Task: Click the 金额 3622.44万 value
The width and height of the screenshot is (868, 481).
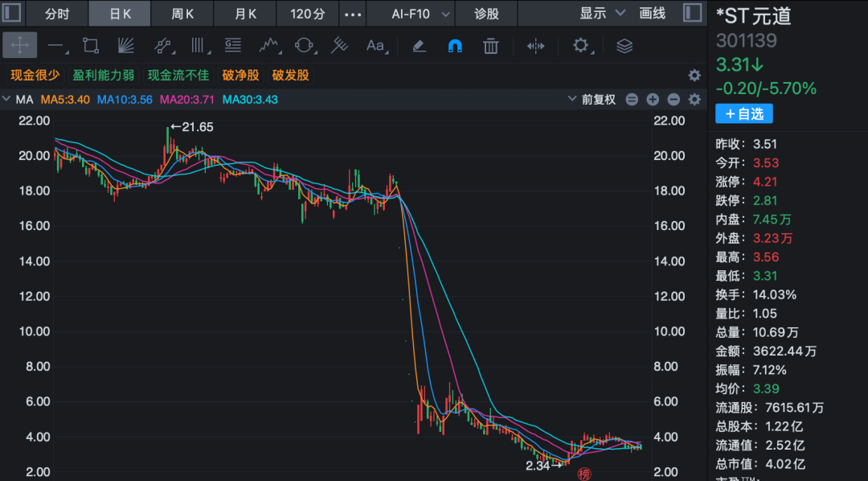Action: tap(785, 351)
